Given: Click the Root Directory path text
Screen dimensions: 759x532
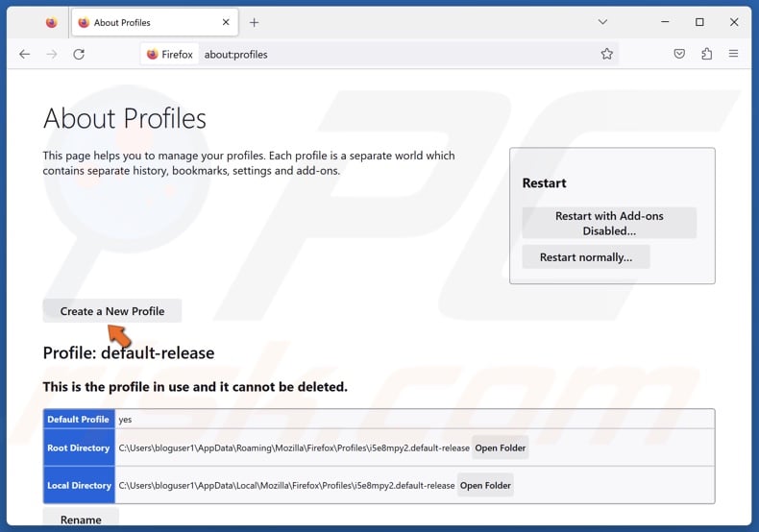Looking at the screenshot, I should point(294,447).
